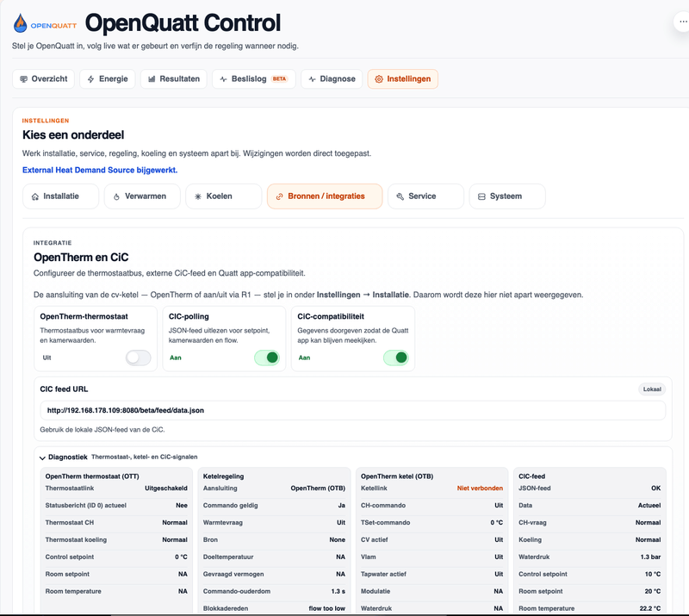Click the JSON-feed 'OK' status
The width and height of the screenshot is (689, 616).
pos(656,488)
